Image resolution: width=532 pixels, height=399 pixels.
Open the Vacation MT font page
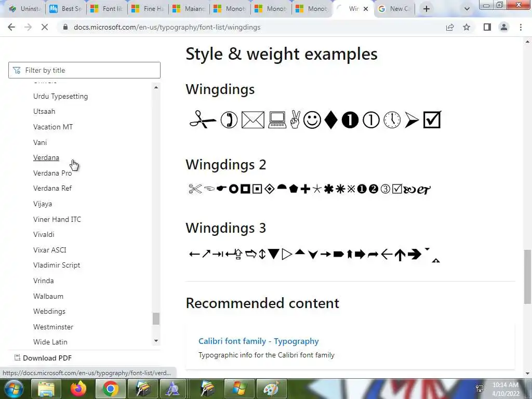pyautogui.click(x=53, y=127)
